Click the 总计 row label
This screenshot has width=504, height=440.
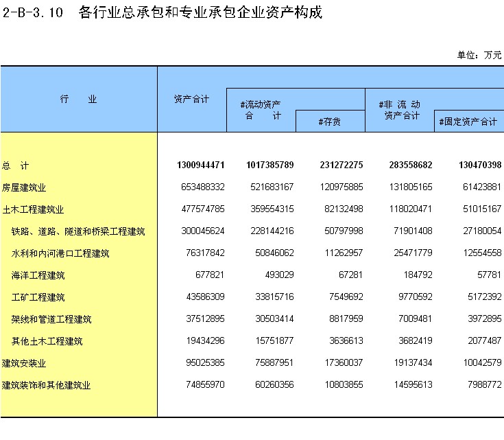15,165
